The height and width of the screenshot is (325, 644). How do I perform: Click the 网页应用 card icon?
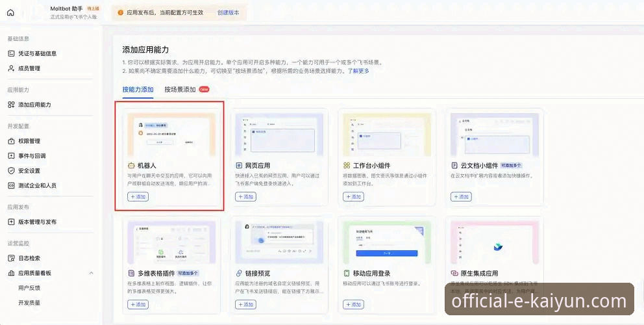point(239,165)
